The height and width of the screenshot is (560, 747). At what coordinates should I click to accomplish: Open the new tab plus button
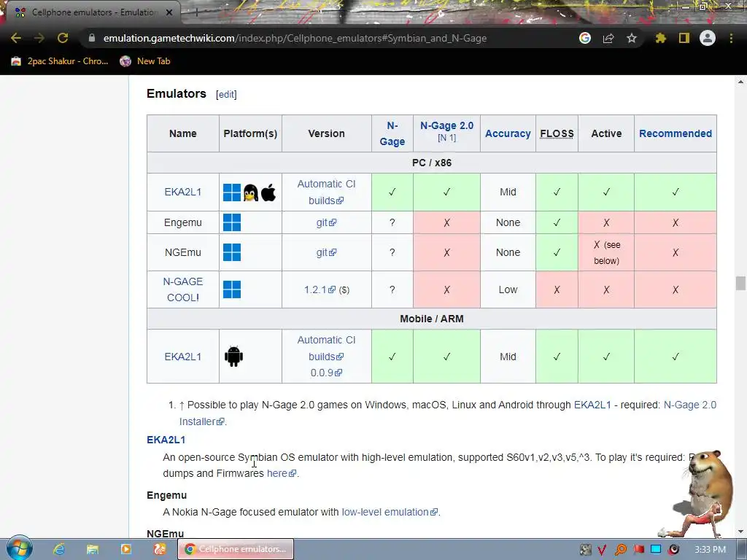tap(196, 12)
